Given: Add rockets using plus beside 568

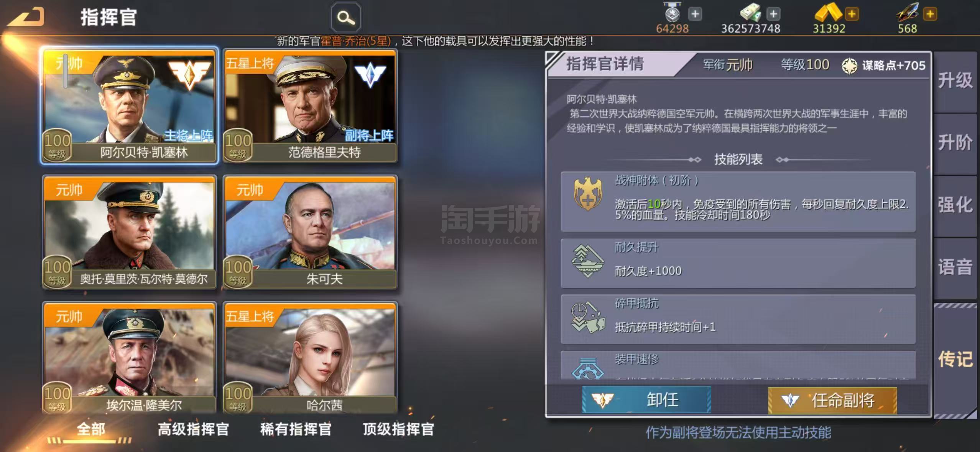Looking at the screenshot, I should click(x=930, y=14).
